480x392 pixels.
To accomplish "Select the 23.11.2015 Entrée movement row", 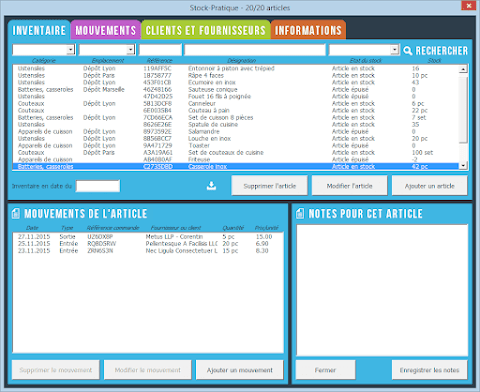I will [x=148, y=250].
